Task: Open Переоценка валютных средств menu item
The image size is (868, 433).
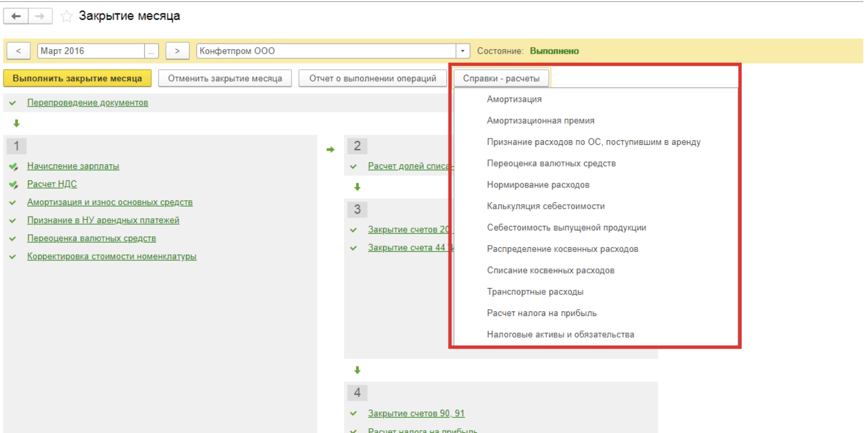Action: click(551, 164)
